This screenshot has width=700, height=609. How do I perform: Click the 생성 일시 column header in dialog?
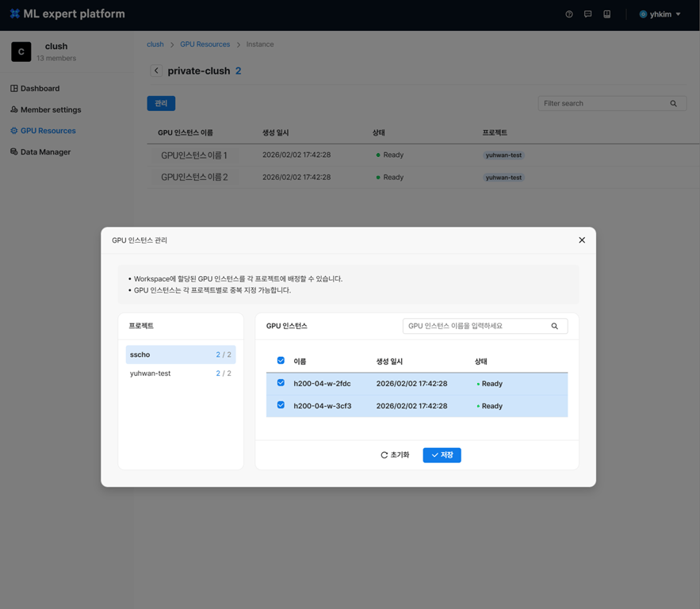click(x=389, y=362)
